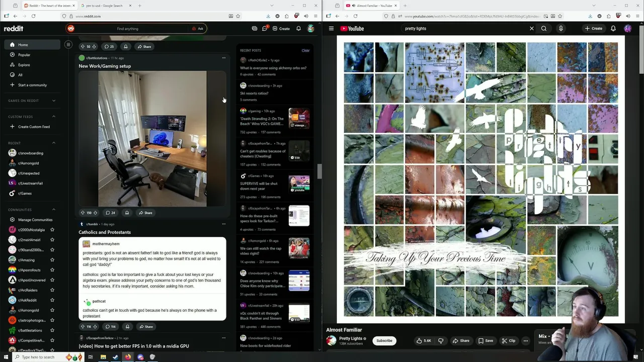
Task: Like the Almost Familiar video
Action: [x=423, y=341]
